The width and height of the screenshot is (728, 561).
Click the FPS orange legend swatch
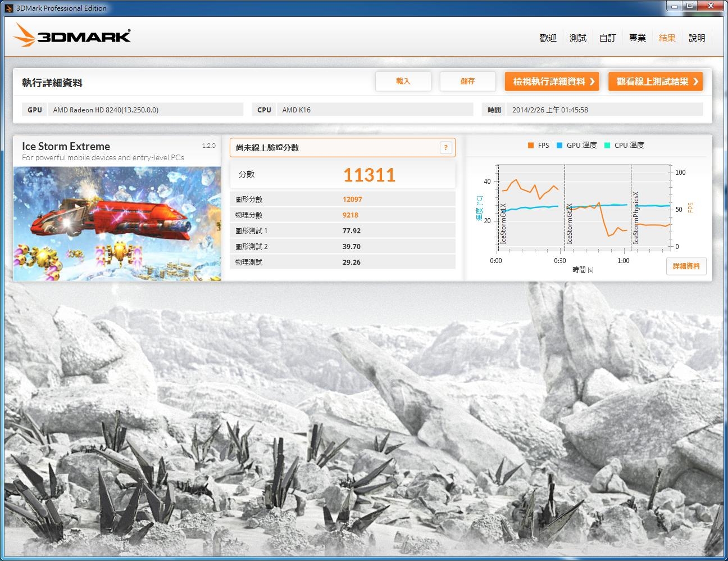click(530, 145)
